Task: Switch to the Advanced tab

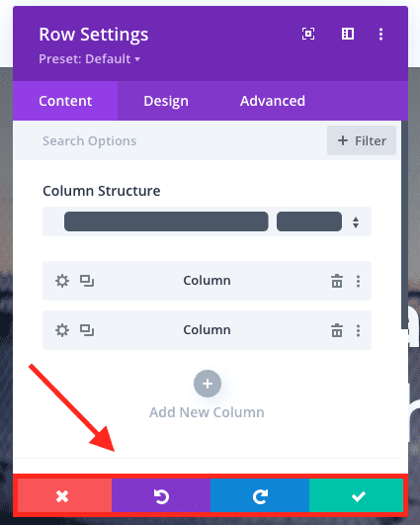Action: [x=273, y=101]
